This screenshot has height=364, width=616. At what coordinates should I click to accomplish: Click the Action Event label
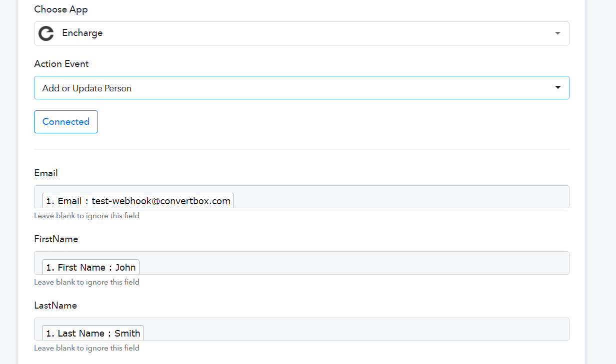click(x=61, y=64)
